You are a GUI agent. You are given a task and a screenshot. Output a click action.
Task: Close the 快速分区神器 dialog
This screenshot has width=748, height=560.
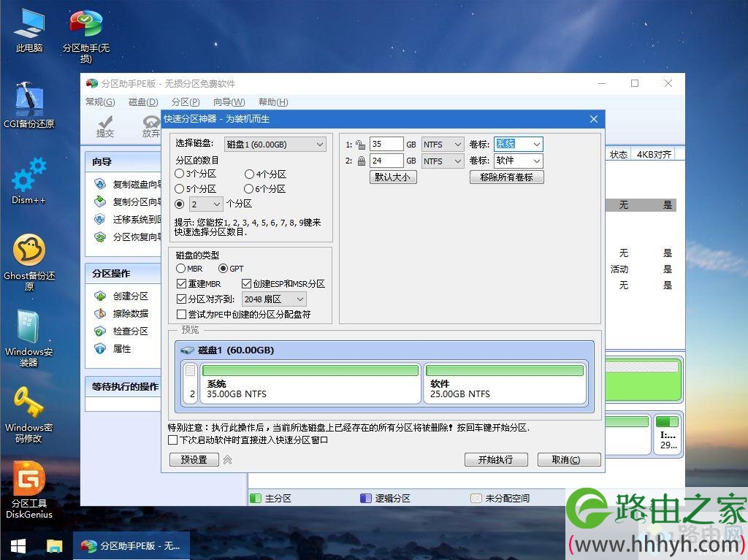pyautogui.click(x=594, y=119)
